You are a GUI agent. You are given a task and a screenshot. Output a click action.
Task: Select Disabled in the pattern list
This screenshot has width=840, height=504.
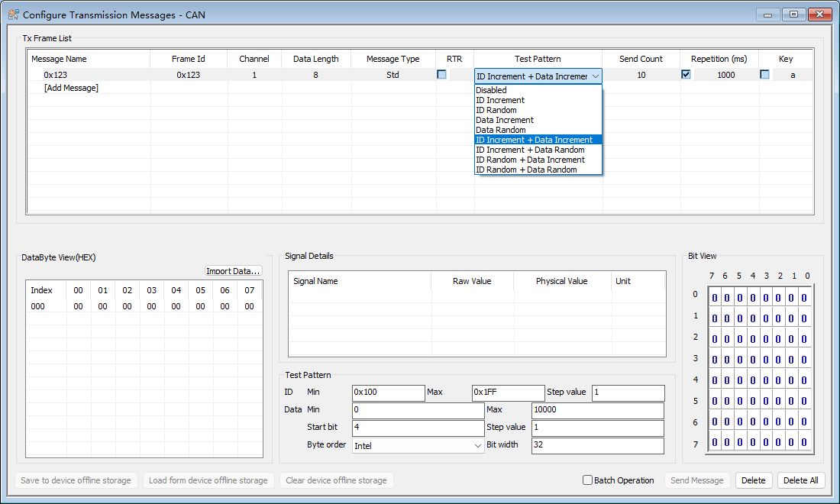538,90
